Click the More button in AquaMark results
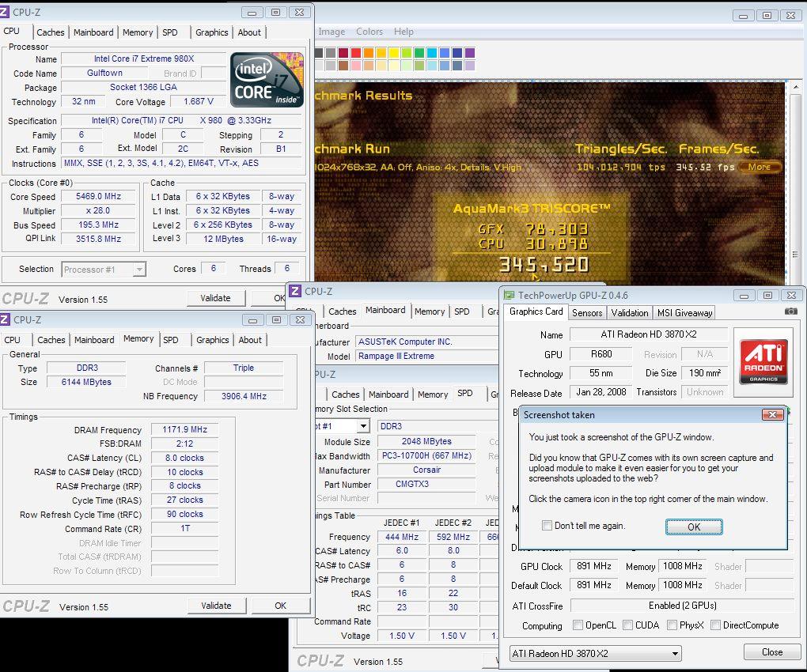 [x=760, y=167]
